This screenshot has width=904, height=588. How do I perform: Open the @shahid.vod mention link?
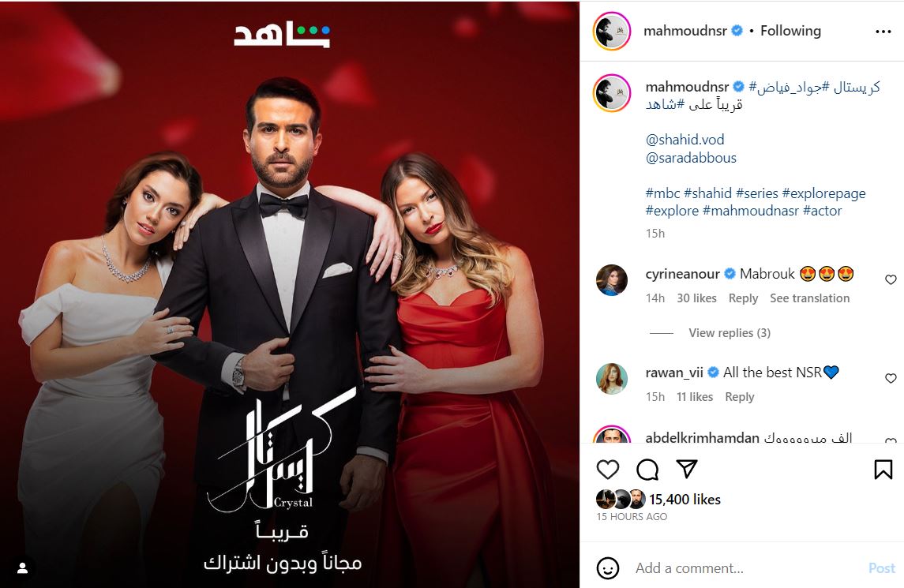tap(685, 140)
